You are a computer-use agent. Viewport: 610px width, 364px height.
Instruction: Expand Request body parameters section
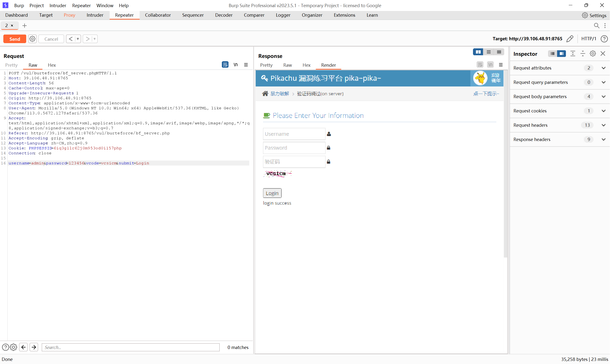coord(603,97)
